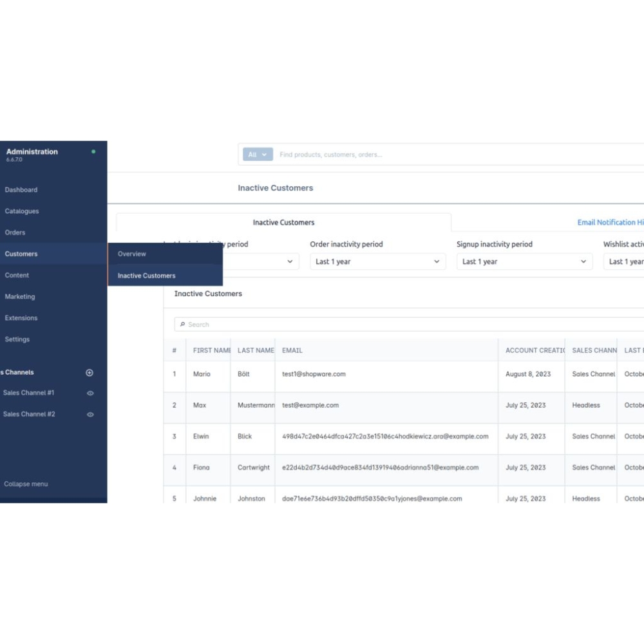Open the Orders section in the sidebar

(15, 232)
